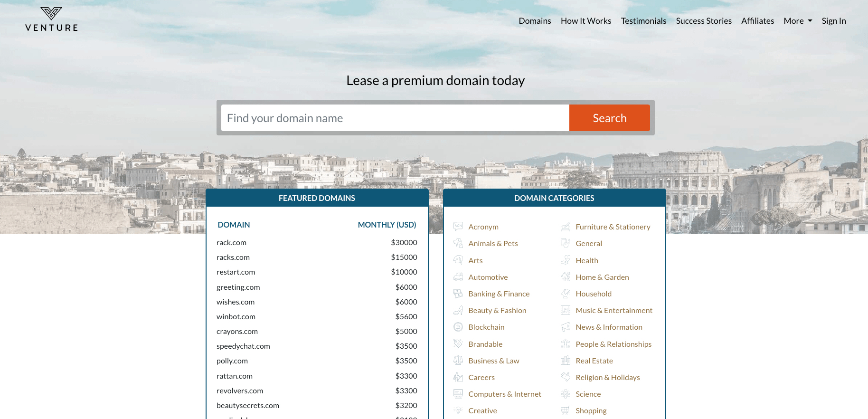Image resolution: width=868 pixels, height=419 pixels.
Task: Click the Health category icon
Action: coord(566,260)
